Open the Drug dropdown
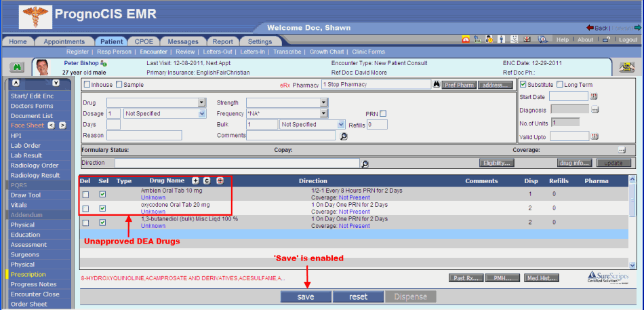Viewport: 644px width, 310px height. tap(201, 102)
